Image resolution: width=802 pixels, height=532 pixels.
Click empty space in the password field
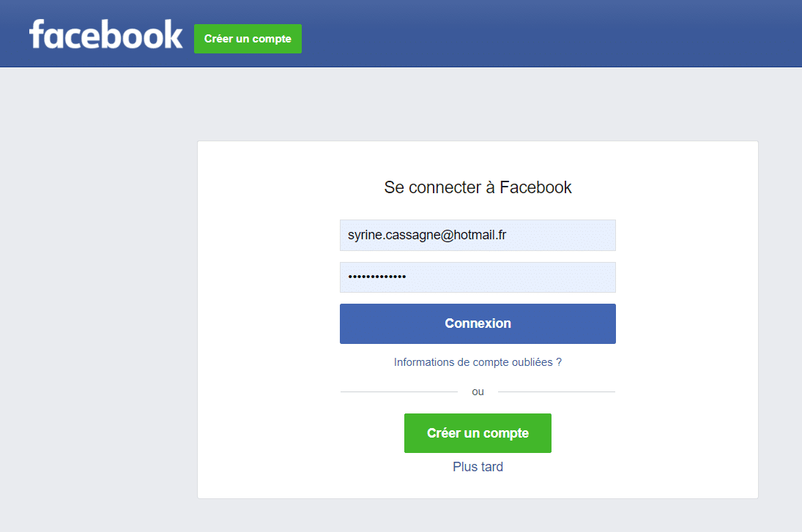click(x=511, y=277)
